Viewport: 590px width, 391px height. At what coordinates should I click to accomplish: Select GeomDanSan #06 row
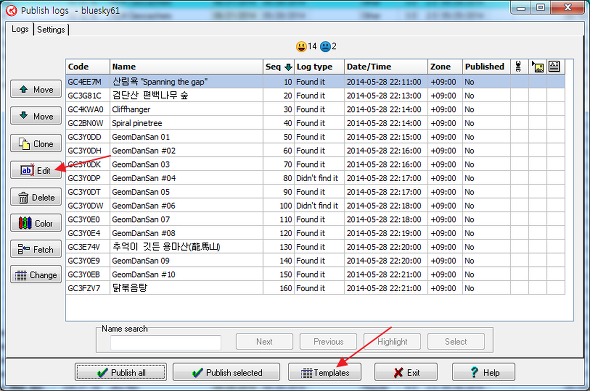315,205
